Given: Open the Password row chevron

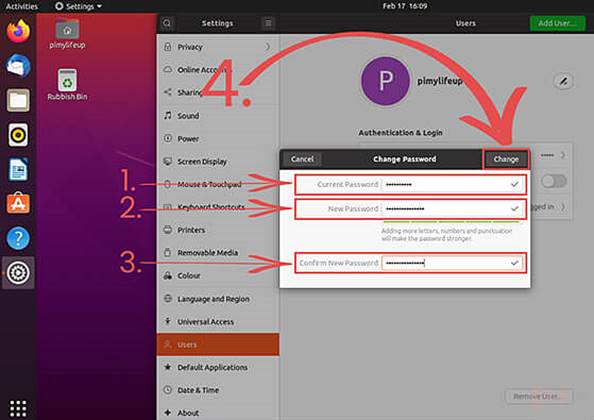Looking at the screenshot, I should pyautogui.click(x=563, y=155).
